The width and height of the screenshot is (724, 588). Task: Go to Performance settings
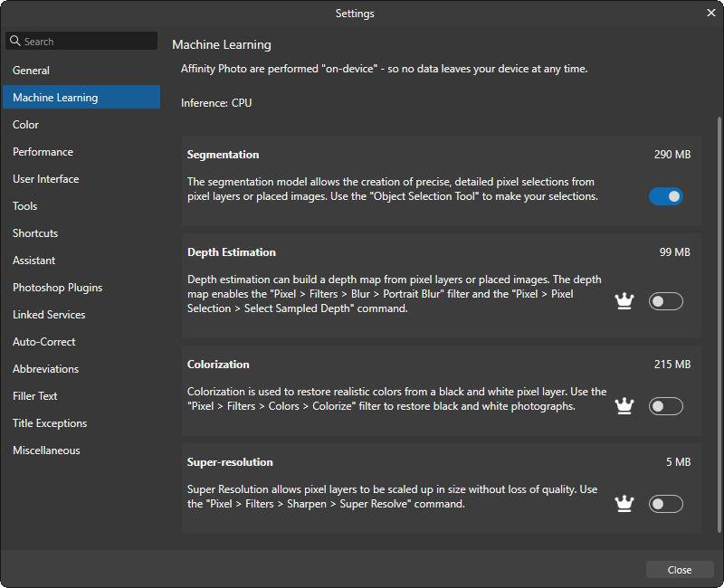coord(43,152)
